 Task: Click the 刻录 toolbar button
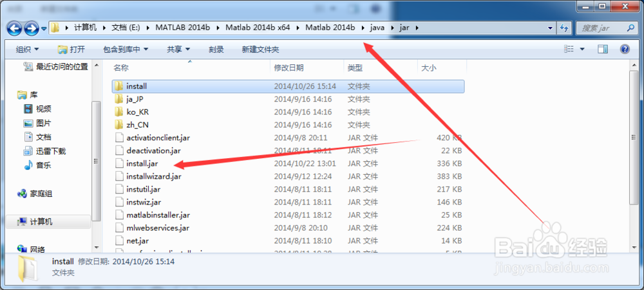[216, 50]
